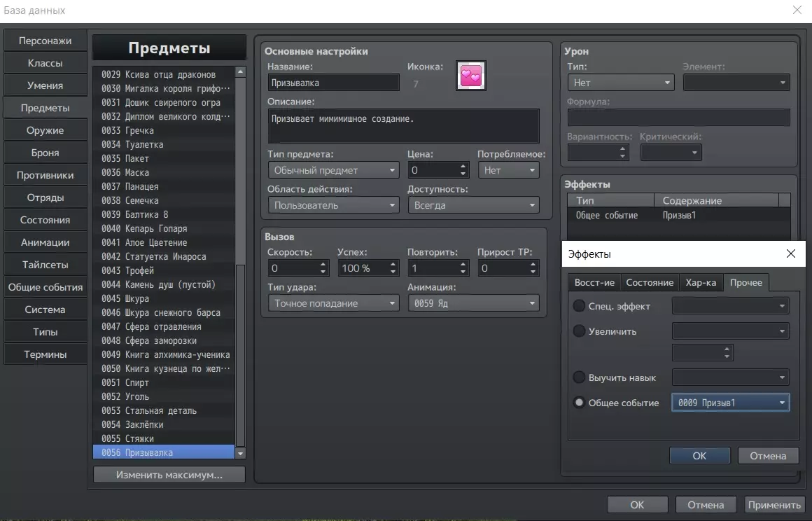This screenshot has width=812, height=521.
Task: Close the База данных window
Action: (797, 10)
